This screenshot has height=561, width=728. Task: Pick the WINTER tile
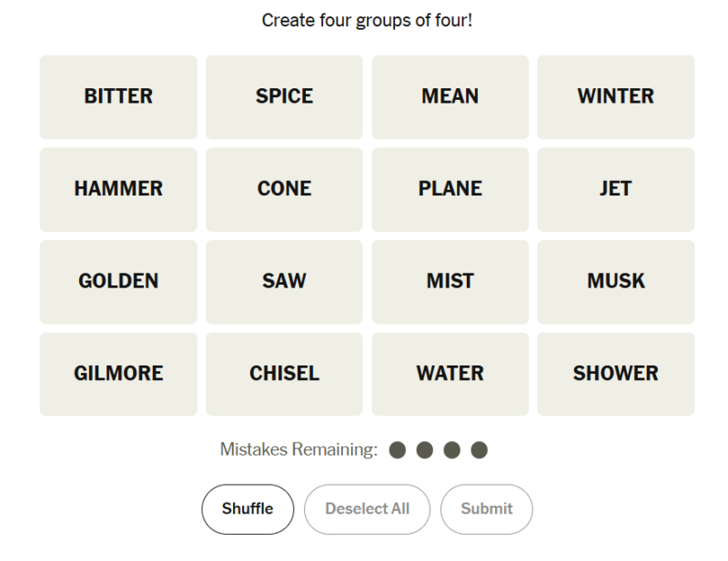[616, 97]
